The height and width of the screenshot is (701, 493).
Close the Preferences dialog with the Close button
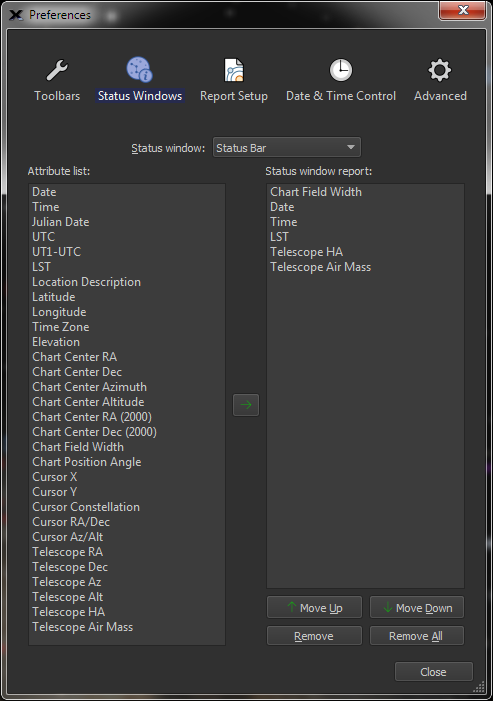coord(434,671)
